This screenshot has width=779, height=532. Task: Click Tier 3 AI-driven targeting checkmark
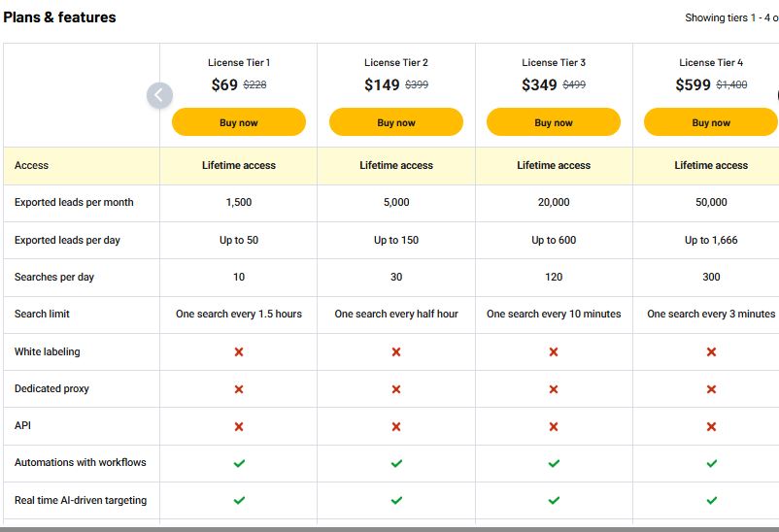(x=554, y=500)
